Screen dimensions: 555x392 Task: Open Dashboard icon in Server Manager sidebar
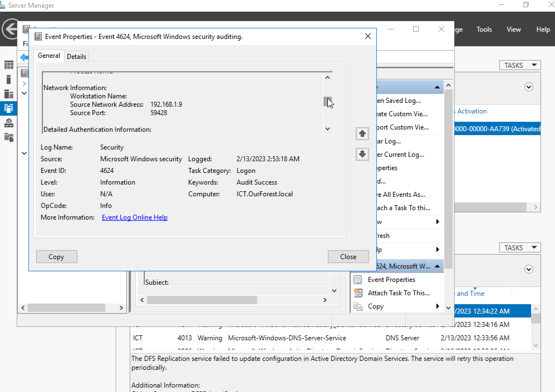point(9,65)
